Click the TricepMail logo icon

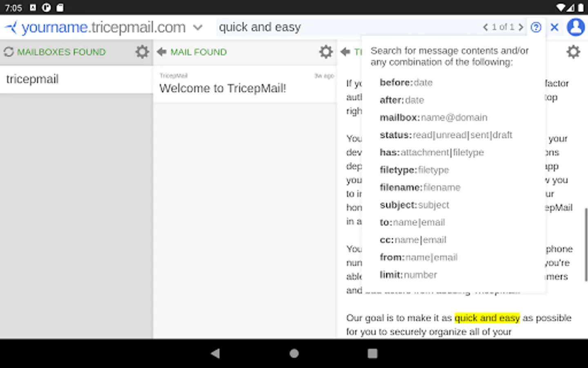[x=11, y=27]
